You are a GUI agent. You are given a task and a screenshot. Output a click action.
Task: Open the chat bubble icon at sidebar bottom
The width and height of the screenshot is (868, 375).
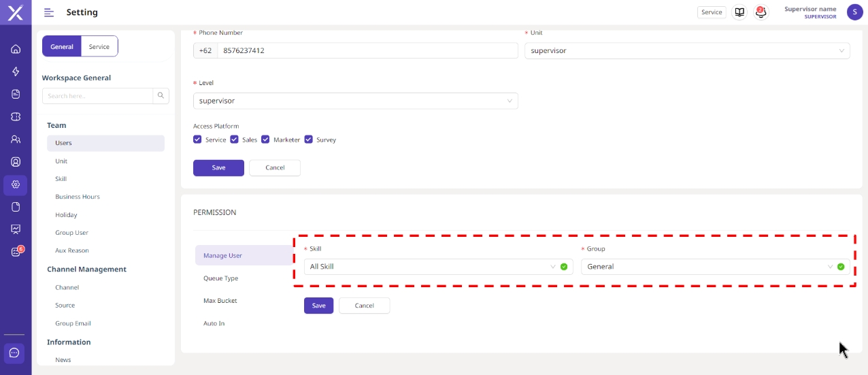click(x=15, y=353)
